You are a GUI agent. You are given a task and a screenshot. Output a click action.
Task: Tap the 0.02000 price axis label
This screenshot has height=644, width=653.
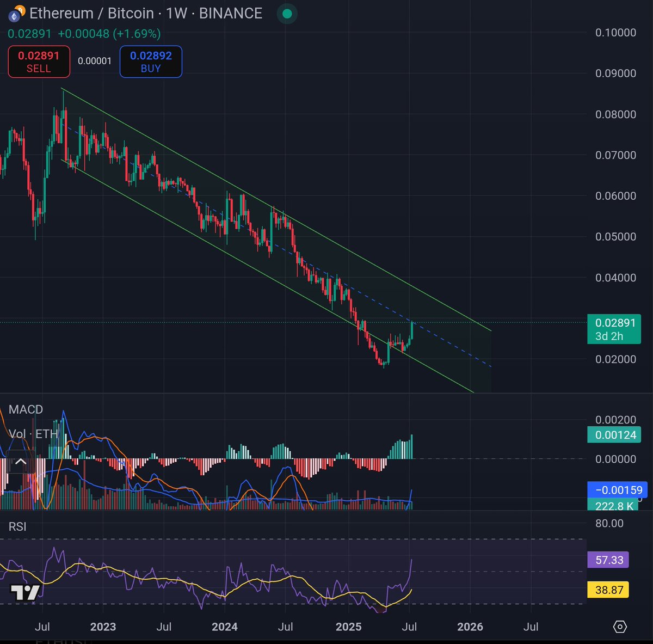(615, 359)
